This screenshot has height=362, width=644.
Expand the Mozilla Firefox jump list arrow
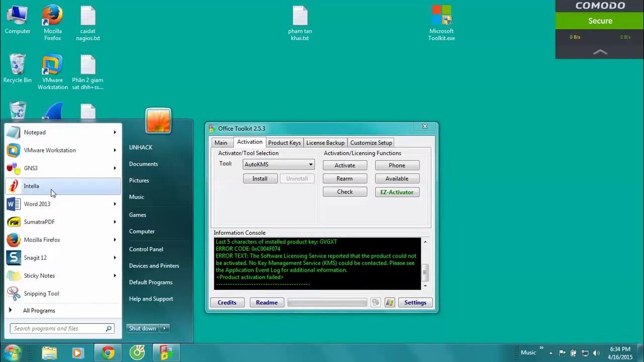pos(115,240)
